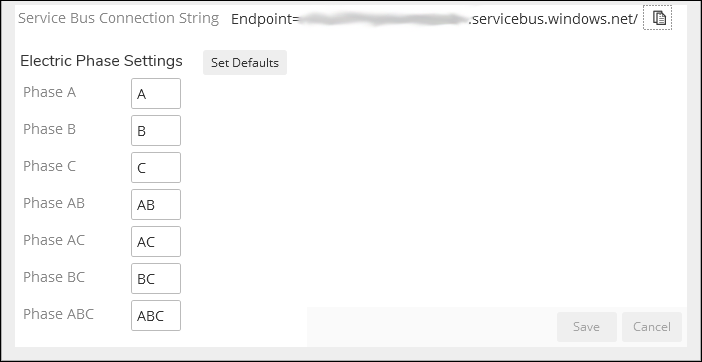Viewport: 702px width, 362px height.
Task: Click into the Phase C field
Action: click(156, 168)
